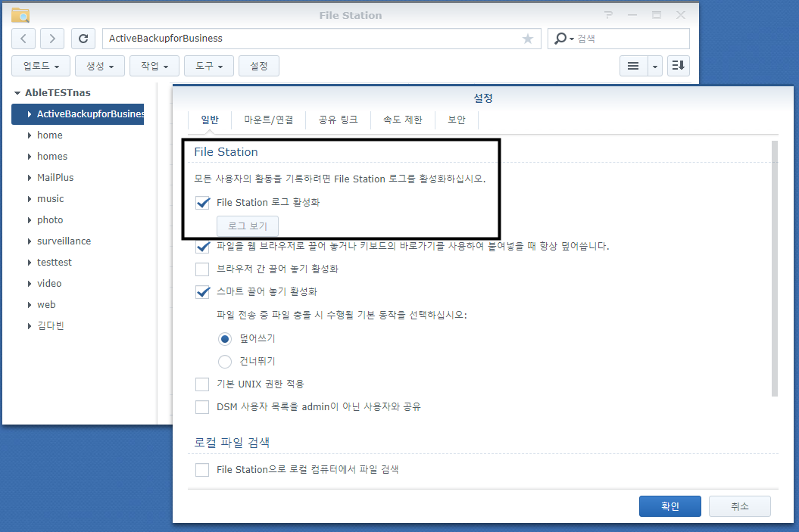Collapse the AbleTESTnas tree root
The width and height of the screenshot is (799, 532).
pos(17,92)
